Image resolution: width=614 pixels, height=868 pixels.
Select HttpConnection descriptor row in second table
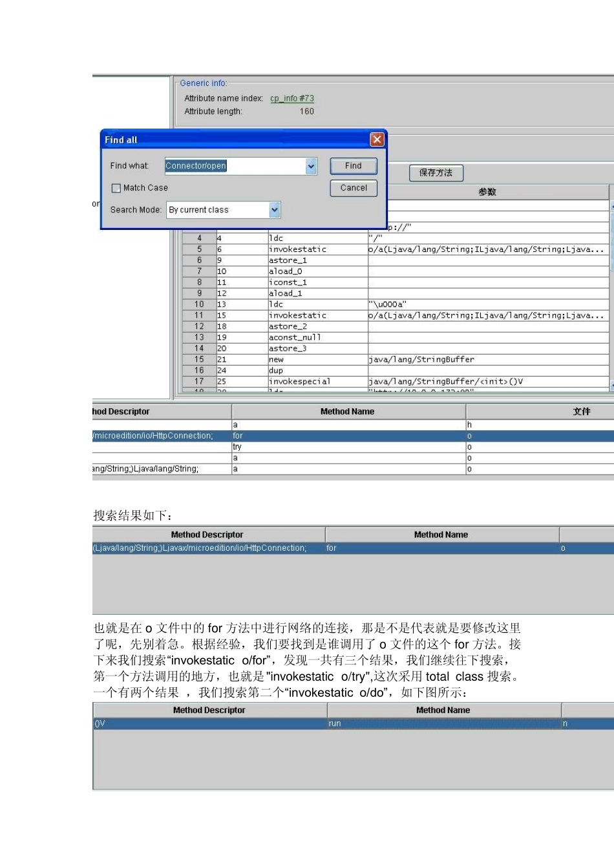click(353, 548)
